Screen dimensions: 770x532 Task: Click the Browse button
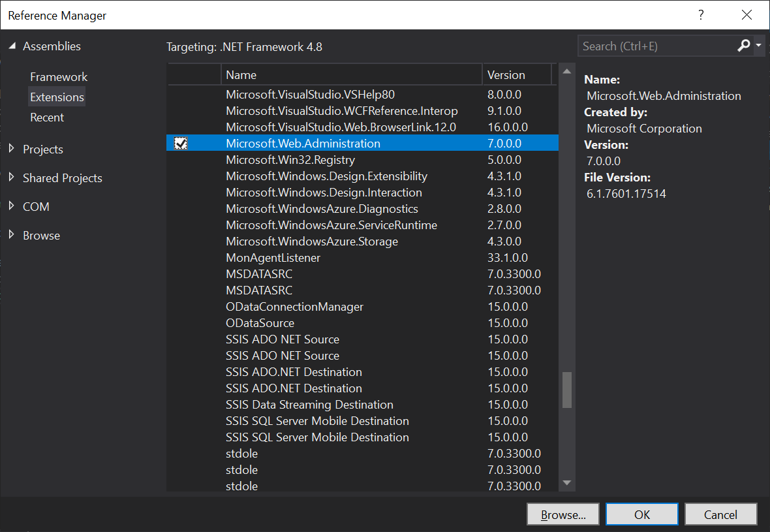562,514
